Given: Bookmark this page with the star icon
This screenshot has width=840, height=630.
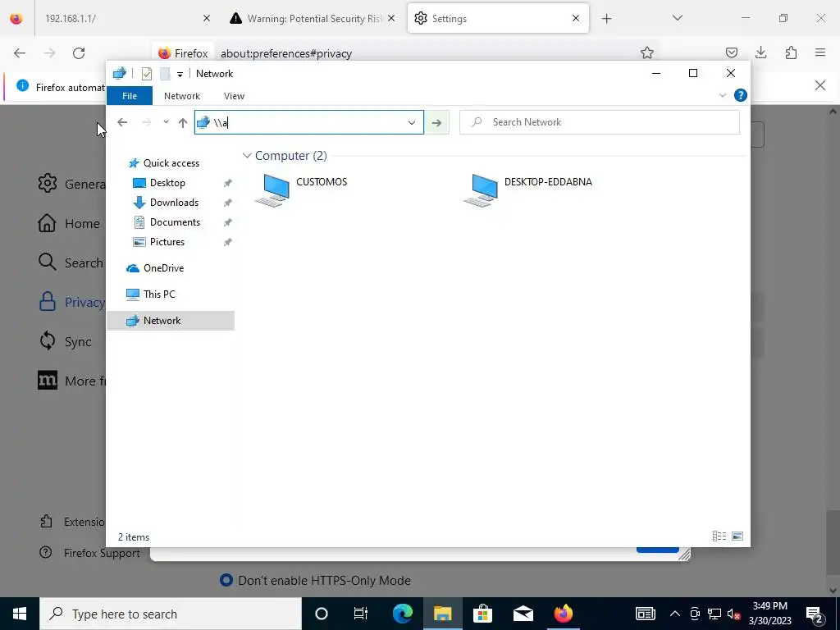Looking at the screenshot, I should coord(647,52).
